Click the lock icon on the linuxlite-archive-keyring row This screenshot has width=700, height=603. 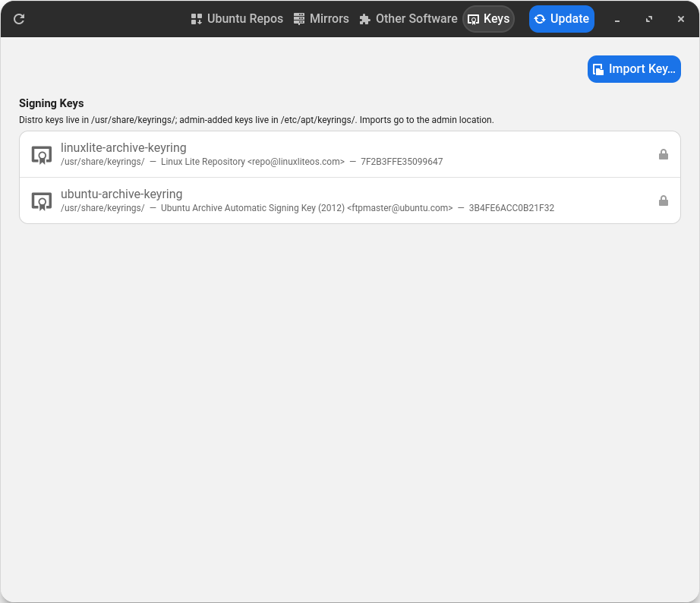coord(664,154)
